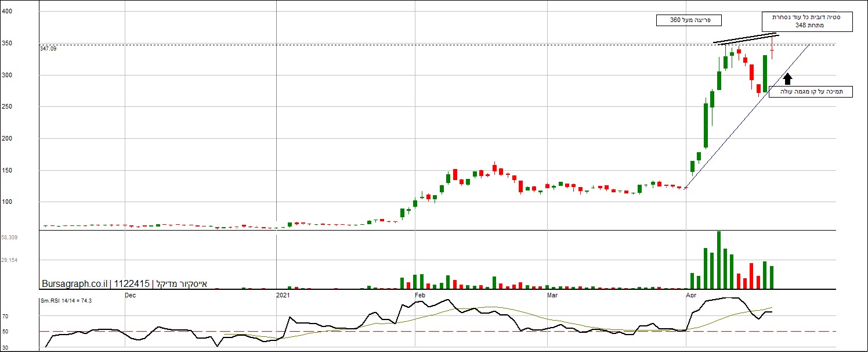Select the Dec month marker on time axis

point(130,295)
